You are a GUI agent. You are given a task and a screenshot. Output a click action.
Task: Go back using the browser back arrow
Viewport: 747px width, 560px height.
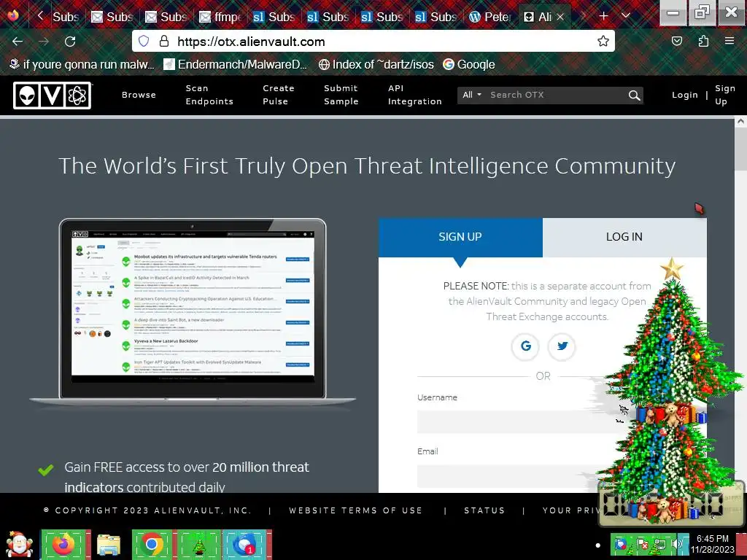18,42
